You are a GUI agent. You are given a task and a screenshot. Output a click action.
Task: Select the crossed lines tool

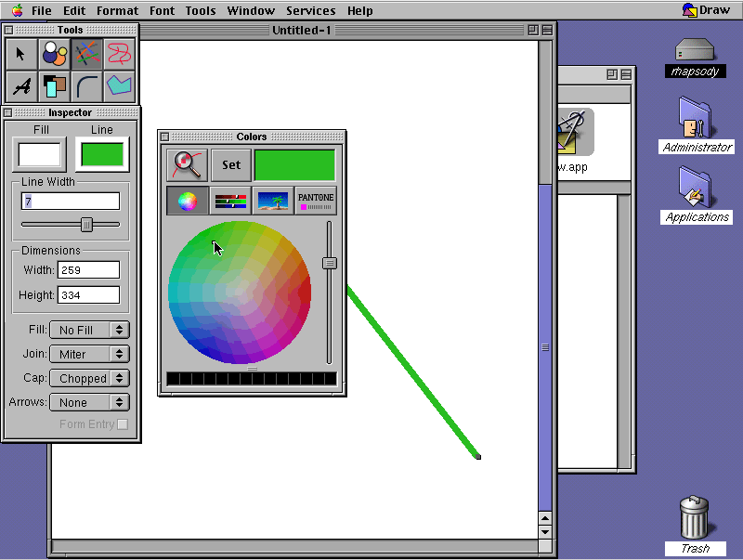coord(86,54)
